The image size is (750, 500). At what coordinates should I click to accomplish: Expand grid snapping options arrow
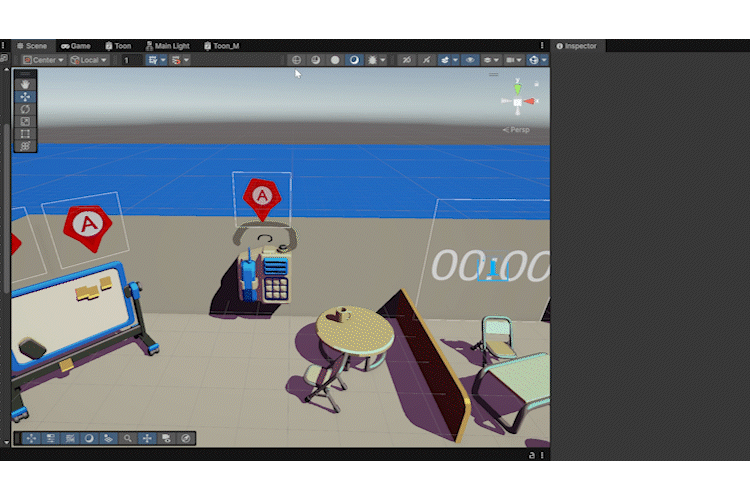pos(163,60)
